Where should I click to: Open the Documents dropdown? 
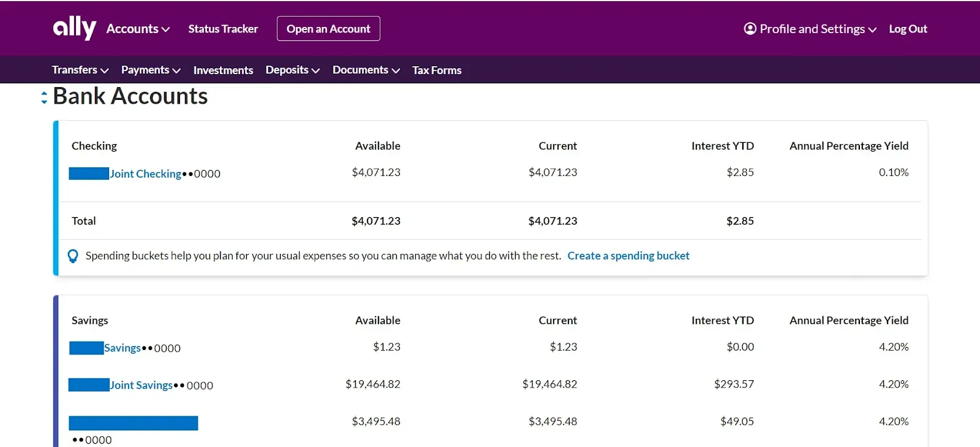click(366, 70)
